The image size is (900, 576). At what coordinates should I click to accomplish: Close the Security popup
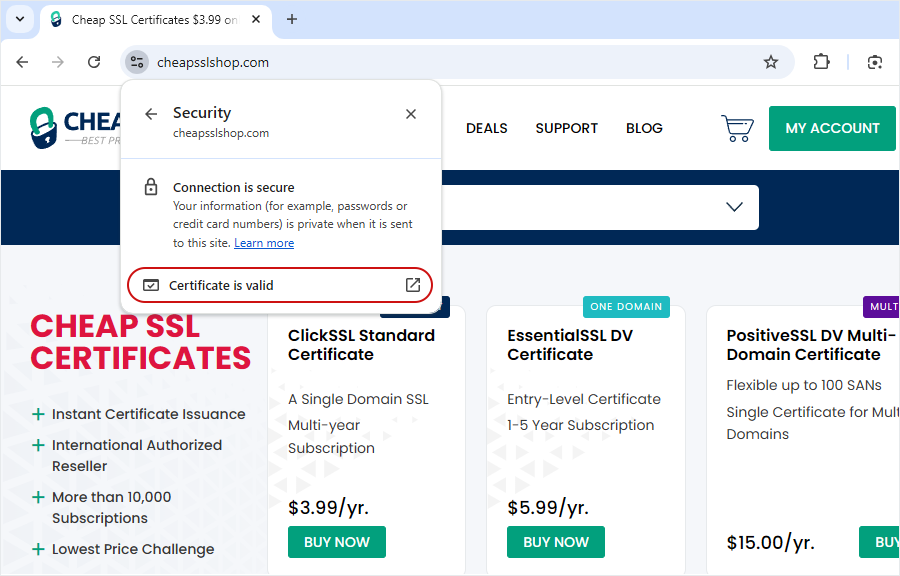pos(411,114)
